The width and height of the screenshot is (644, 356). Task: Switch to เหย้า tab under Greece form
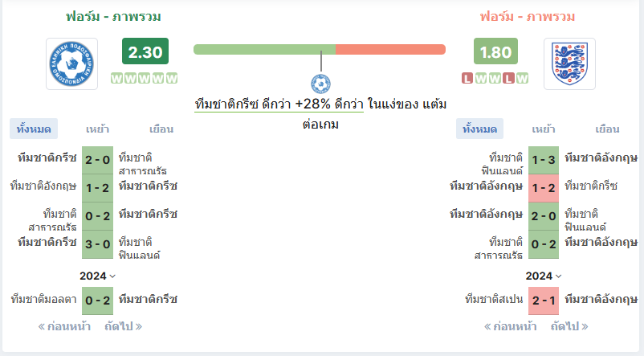pyautogui.click(x=97, y=129)
